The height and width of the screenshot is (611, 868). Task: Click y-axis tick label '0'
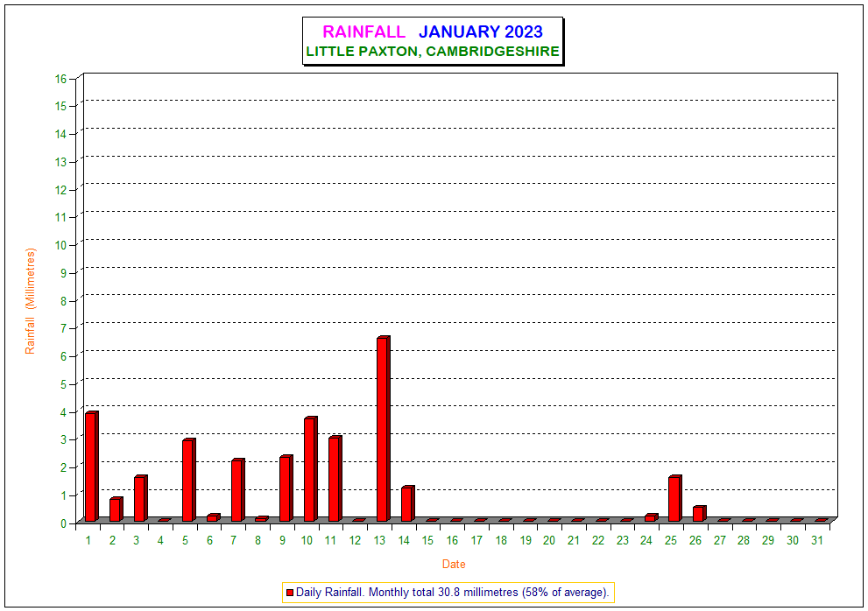click(63, 523)
